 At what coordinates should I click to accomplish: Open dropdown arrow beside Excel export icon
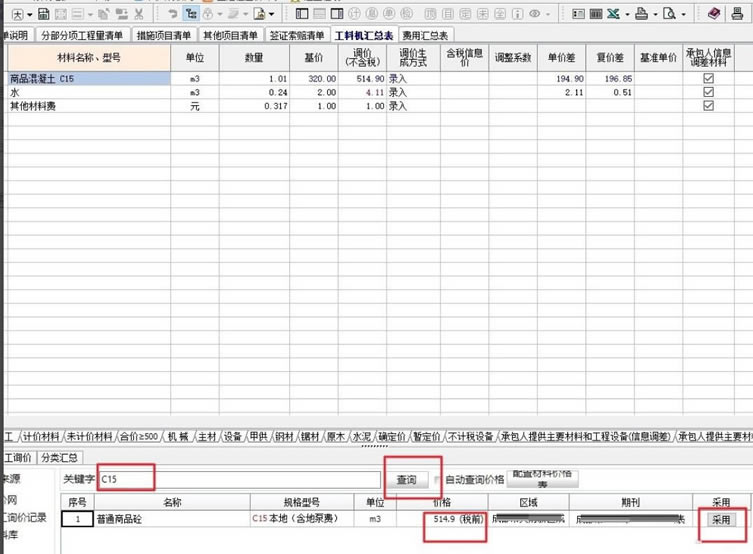pos(627,14)
